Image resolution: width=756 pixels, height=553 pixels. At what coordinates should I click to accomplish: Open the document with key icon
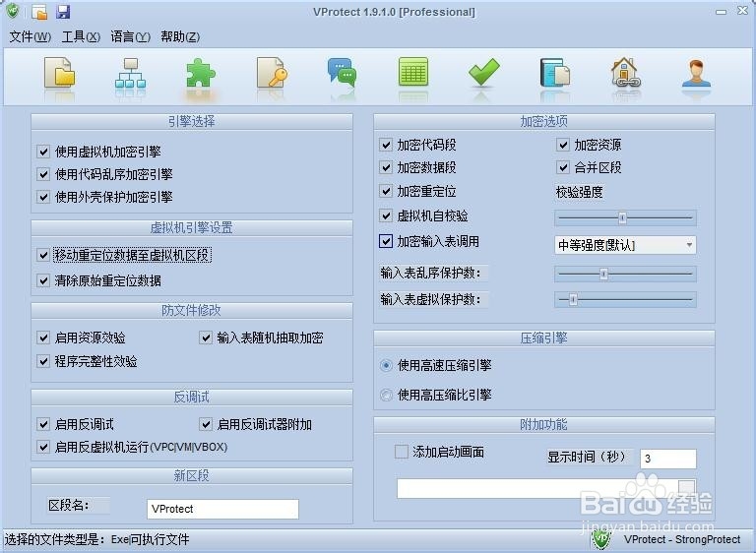click(x=272, y=72)
